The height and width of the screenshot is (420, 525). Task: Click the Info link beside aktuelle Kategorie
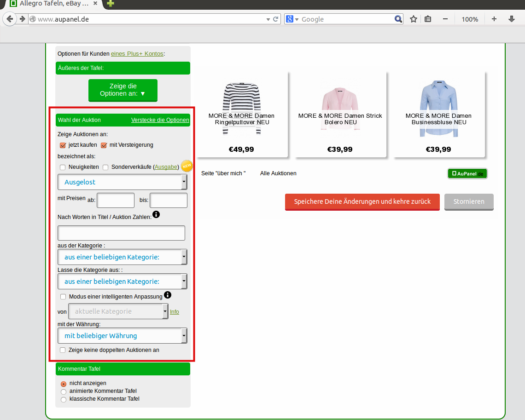coord(175,311)
